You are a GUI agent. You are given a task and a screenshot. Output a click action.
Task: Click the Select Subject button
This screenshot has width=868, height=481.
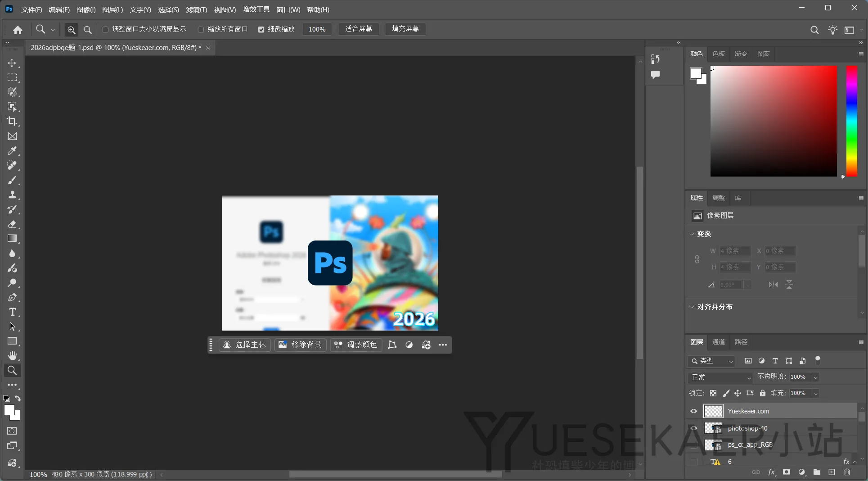pos(245,345)
